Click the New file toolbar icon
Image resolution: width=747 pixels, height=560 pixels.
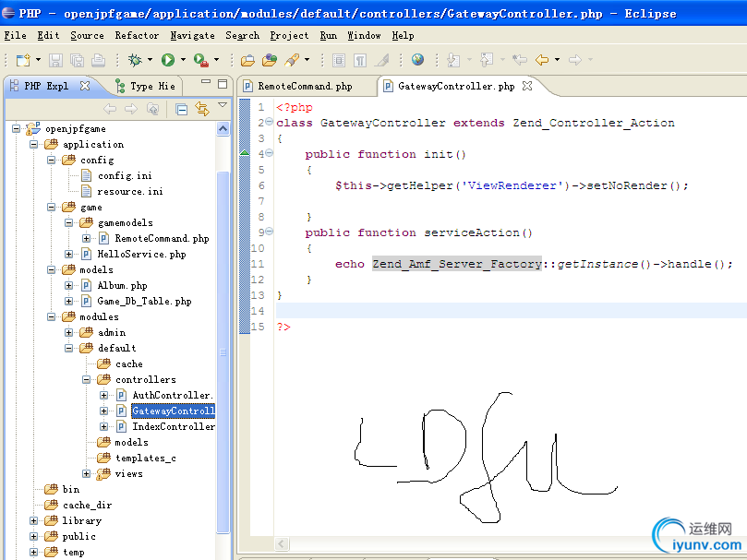(x=23, y=60)
